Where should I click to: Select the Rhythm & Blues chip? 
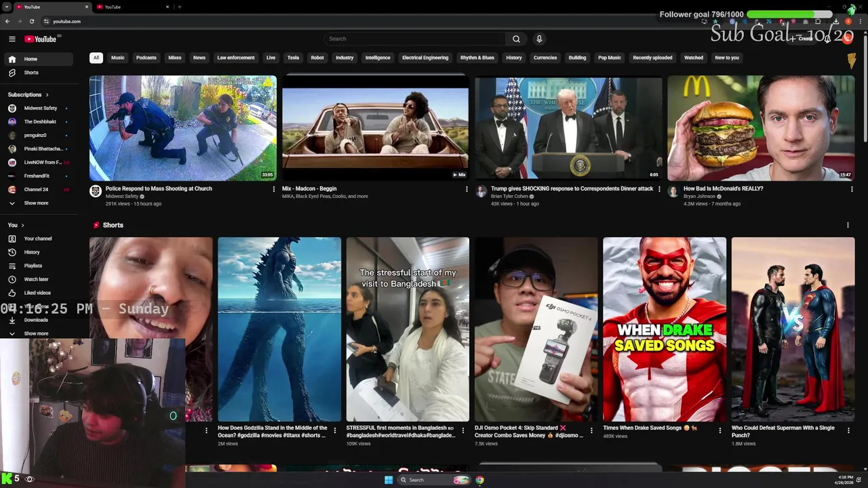pos(477,58)
